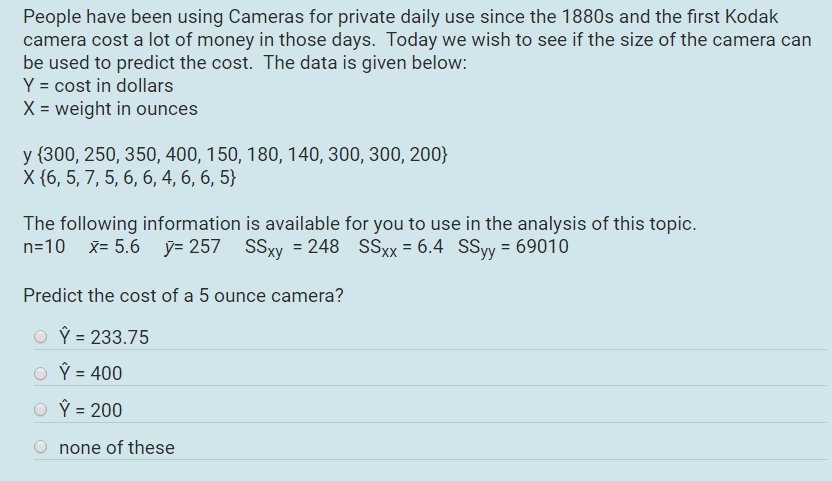Click the 'Ŷ = 233.75' answer label
The height and width of the screenshot is (481, 832).
pyautogui.click(x=104, y=336)
